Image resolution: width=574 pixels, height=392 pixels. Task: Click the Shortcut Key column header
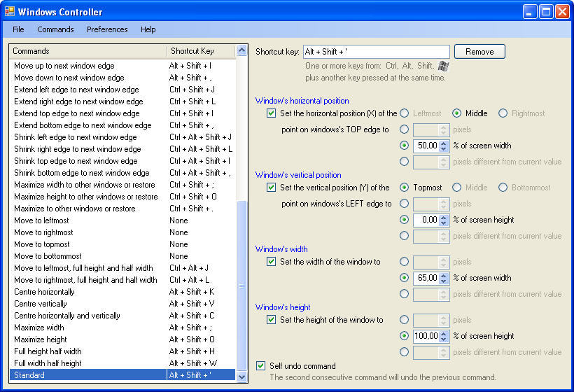click(201, 51)
